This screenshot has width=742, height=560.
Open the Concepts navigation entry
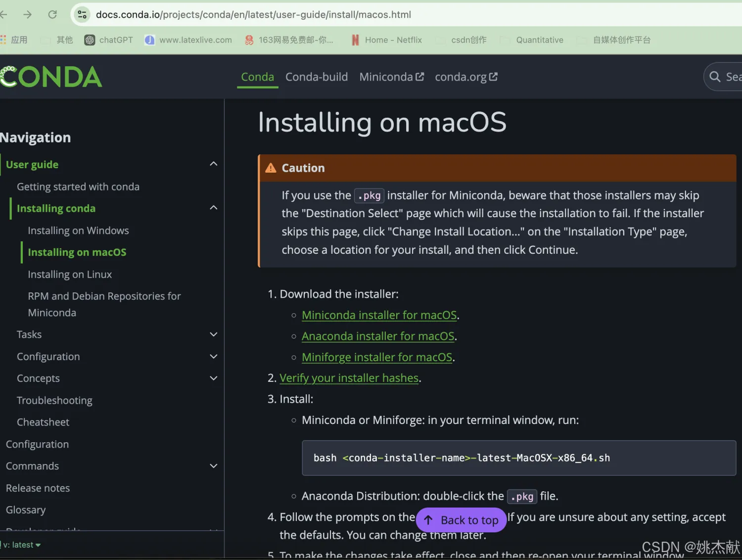click(x=38, y=378)
